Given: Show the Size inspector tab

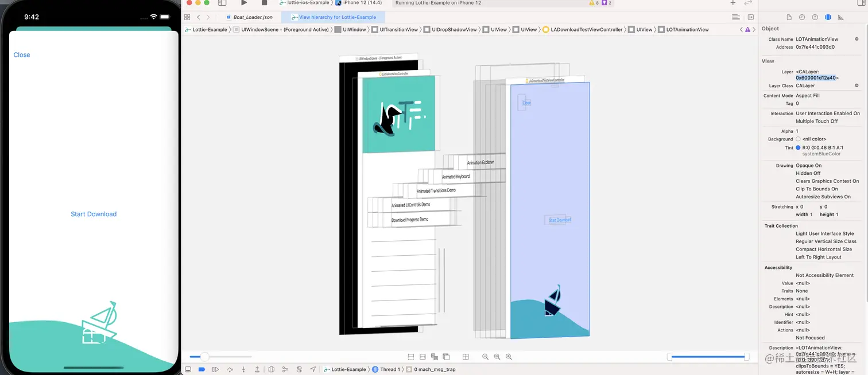Looking at the screenshot, I should tap(840, 17).
